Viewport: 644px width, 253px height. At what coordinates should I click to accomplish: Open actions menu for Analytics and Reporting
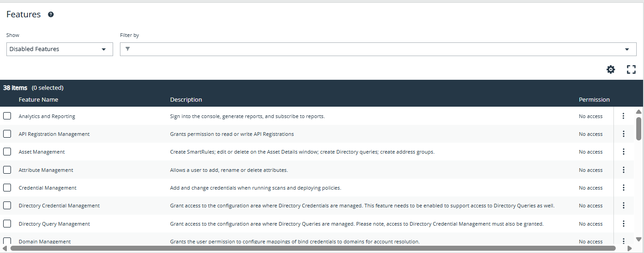[x=623, y=116]
